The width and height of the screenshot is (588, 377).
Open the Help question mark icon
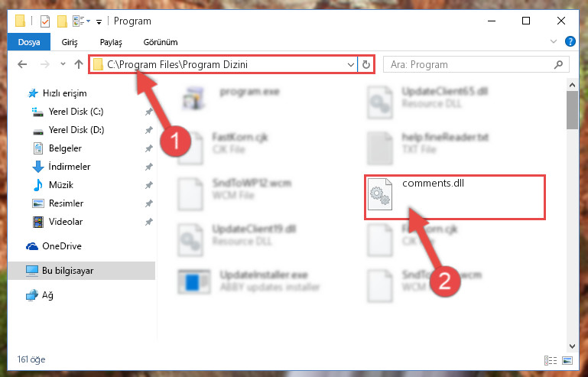tap(570, 41)
